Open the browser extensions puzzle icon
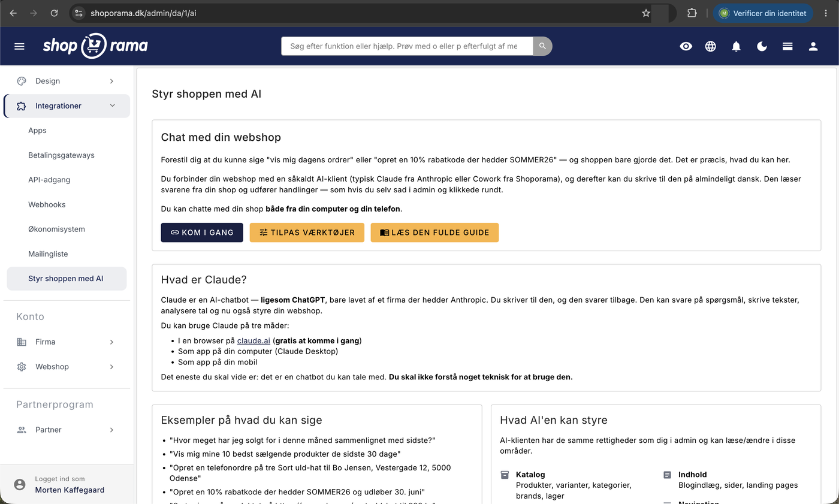 point(692,13)
